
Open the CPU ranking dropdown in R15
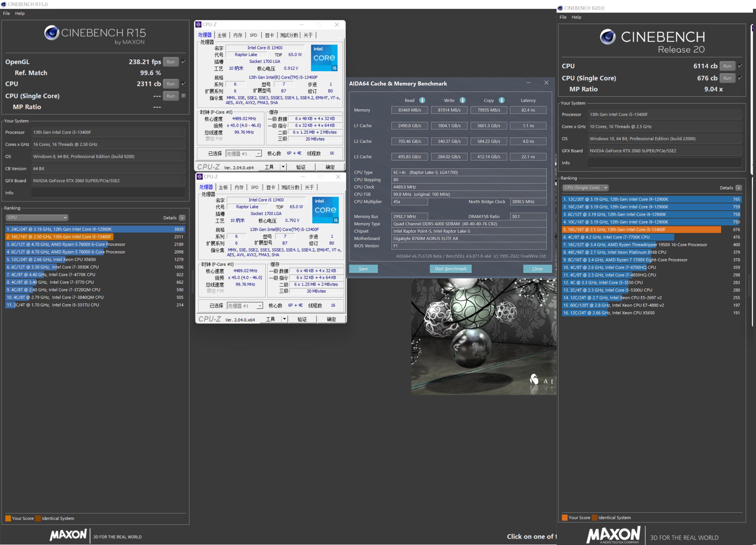(x=37, y=217)
